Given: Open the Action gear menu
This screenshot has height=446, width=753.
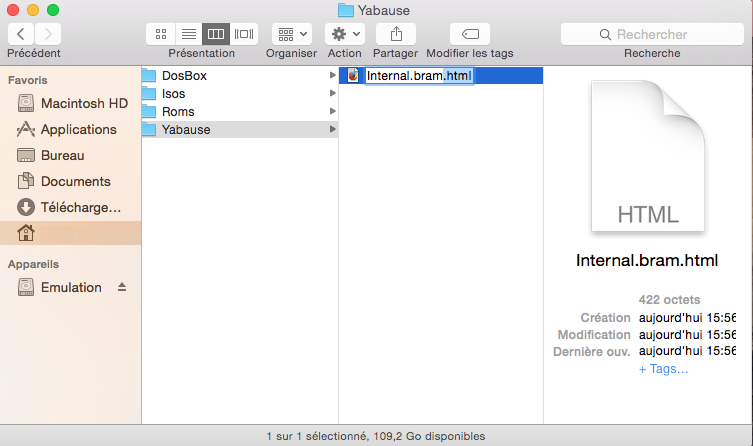Looking at the screenshot, I should coord(345,34).
